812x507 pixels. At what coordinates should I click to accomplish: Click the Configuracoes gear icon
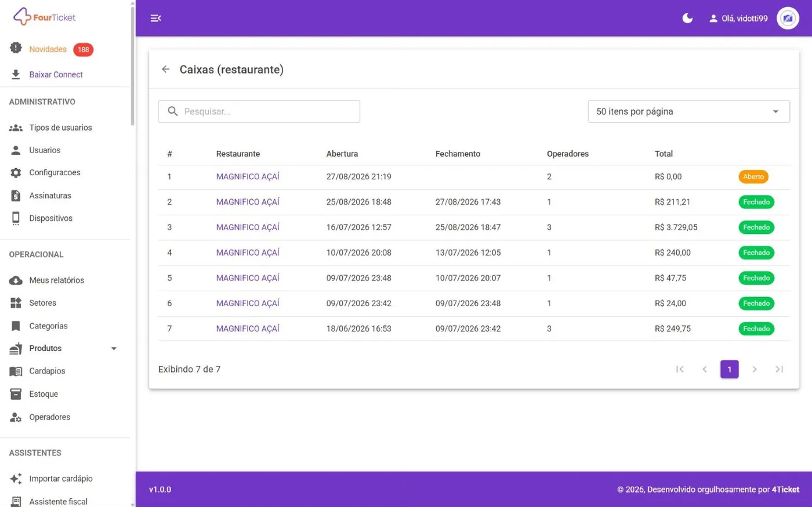[16, 173]
